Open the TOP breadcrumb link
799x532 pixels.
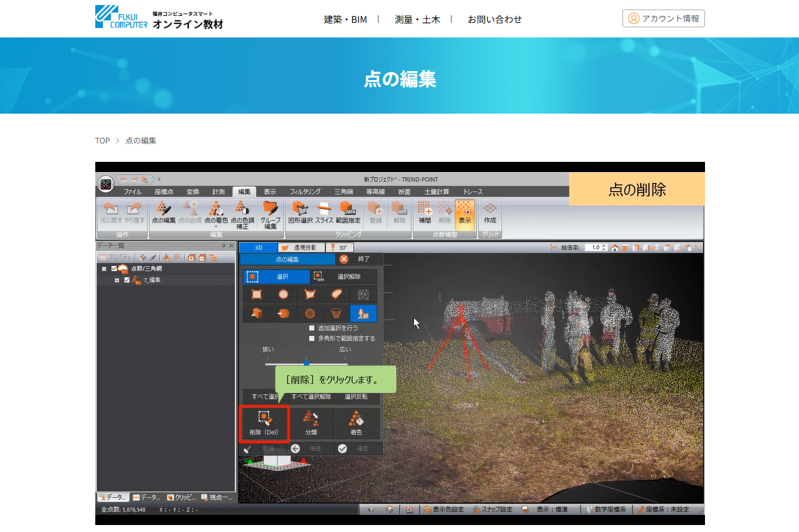click(101, 141)
